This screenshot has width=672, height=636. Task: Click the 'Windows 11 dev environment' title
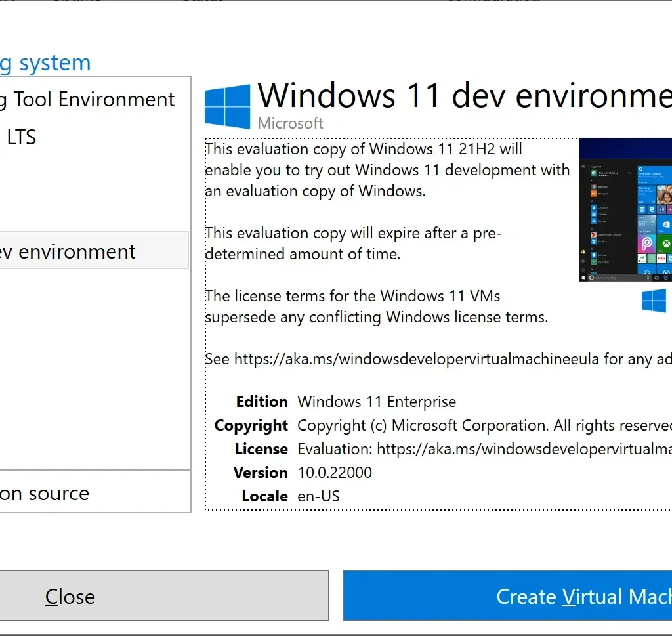tap(465, 96)
